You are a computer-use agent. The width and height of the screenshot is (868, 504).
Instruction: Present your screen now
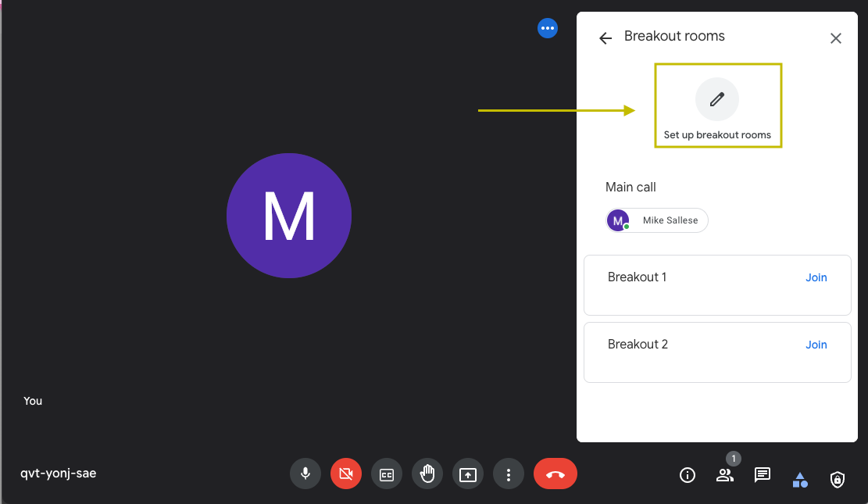[468, 474]
